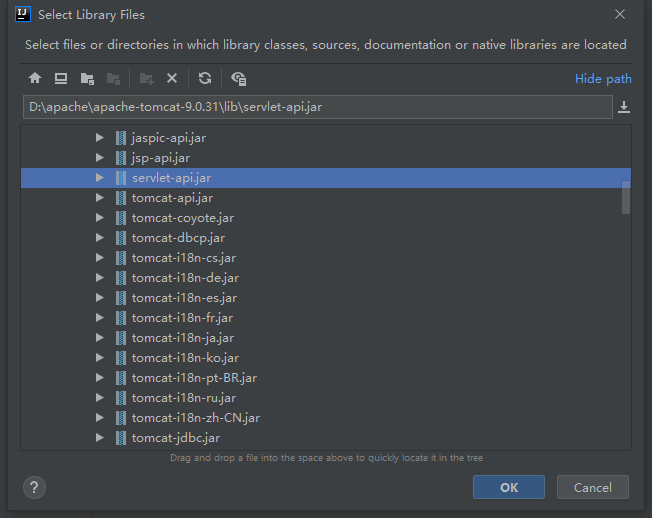Open help with question mark button

point(34,487)
